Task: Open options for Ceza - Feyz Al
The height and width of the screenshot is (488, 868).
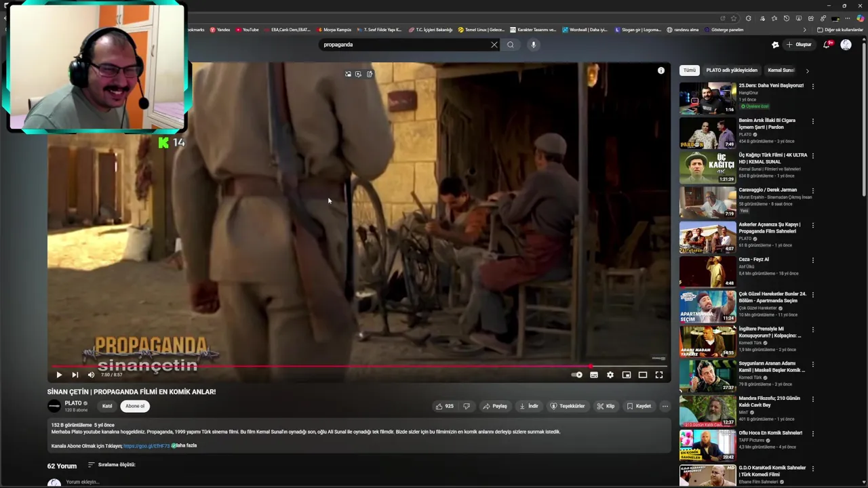Action: point(812,260)
